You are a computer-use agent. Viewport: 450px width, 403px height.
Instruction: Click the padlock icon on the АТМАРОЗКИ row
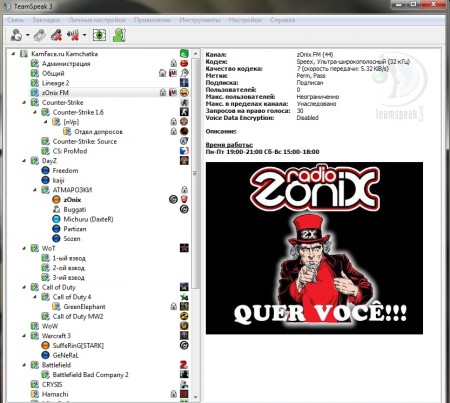pyautogui.click(x=184, y=190)
